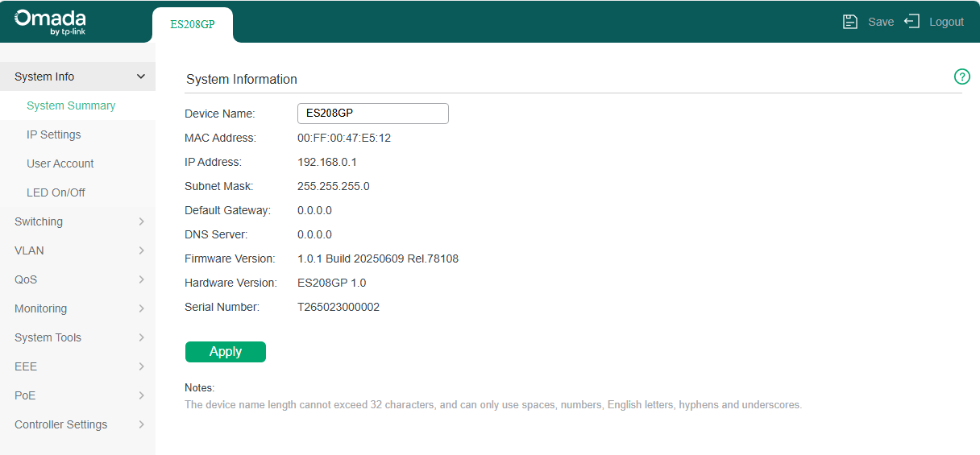
Task: Click the VLAN menu label
Action: coord(29,250)
